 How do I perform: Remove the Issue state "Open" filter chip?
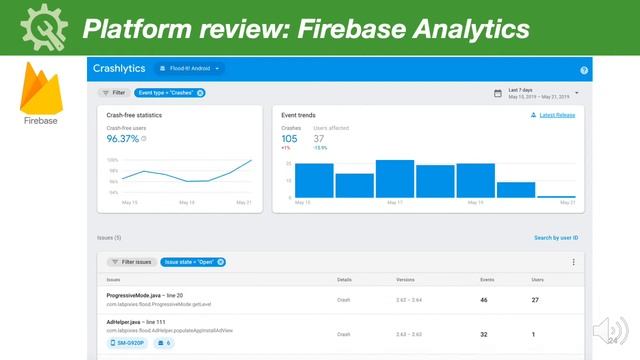point(220,262)
